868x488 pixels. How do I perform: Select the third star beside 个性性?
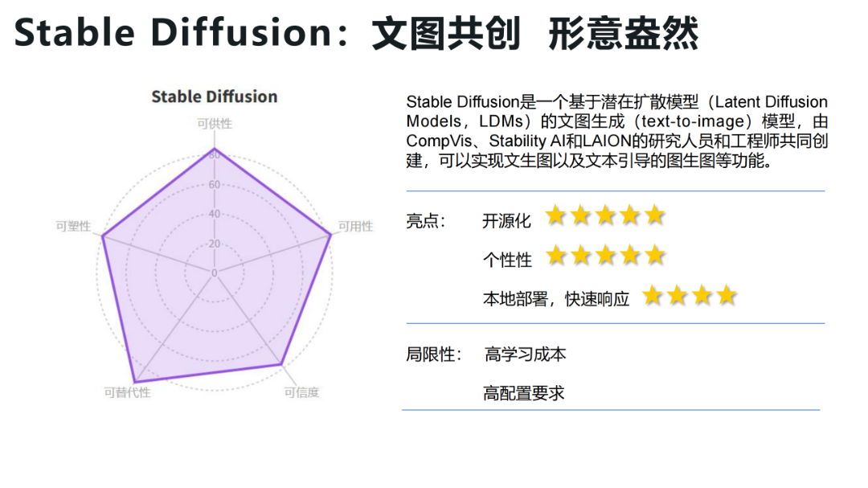606,256
